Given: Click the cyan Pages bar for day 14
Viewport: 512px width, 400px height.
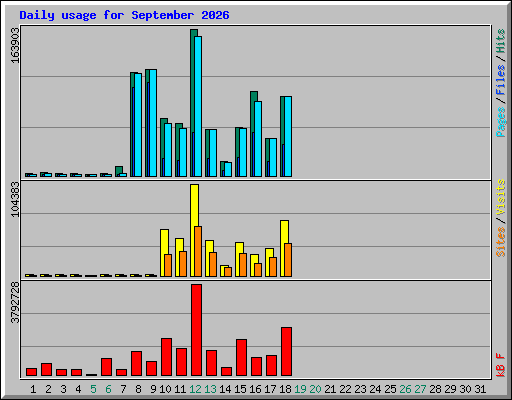Looking at the screenshot, I should click(228, 169).
